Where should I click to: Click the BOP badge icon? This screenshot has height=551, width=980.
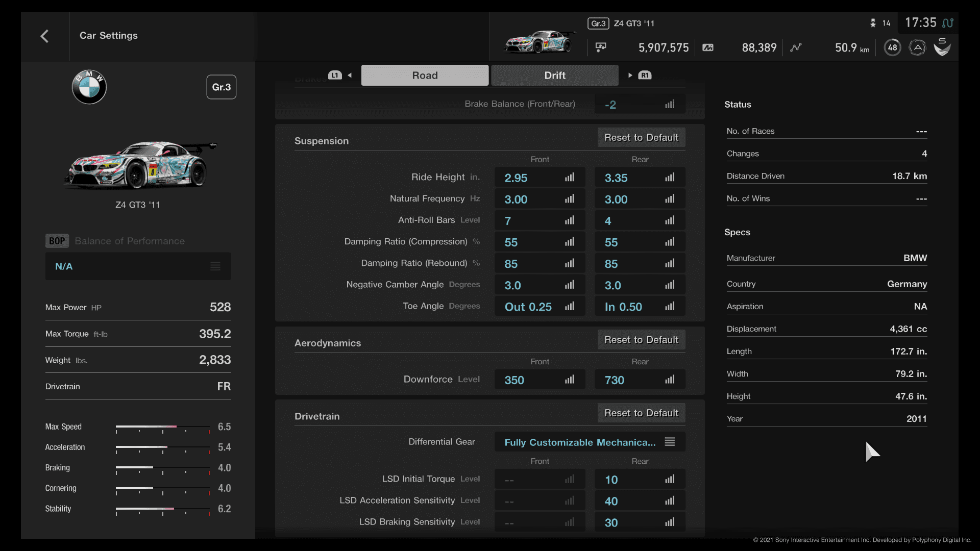click(x=57, y=241)
